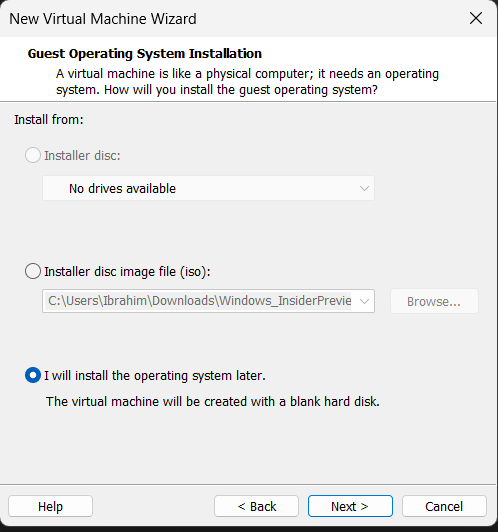Viewport: 498px width, 532px height.
Task: Click the blank hard disk description text
Action: (213, 402)
